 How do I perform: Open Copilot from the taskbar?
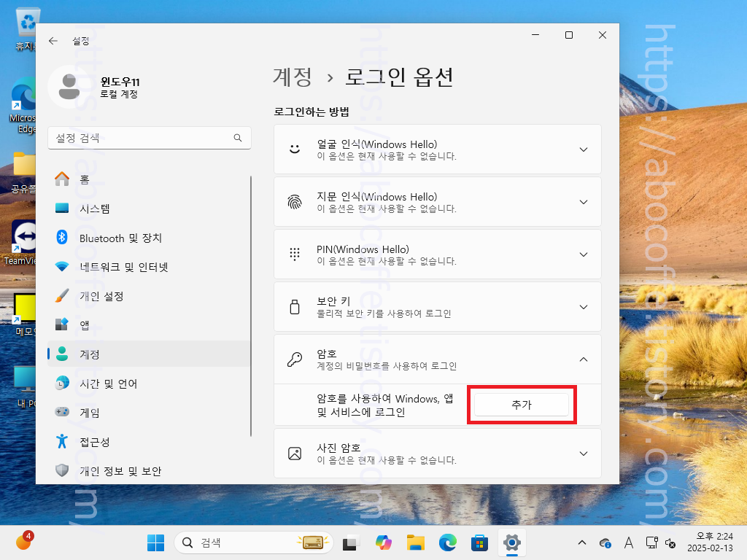(x=383, y=542)
